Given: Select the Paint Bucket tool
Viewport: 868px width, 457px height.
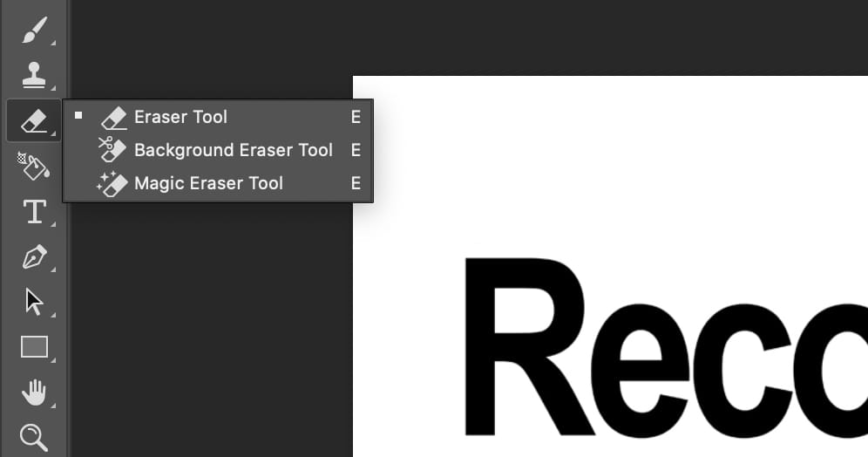Looking at the screenshot, I should tap(33, 166).
